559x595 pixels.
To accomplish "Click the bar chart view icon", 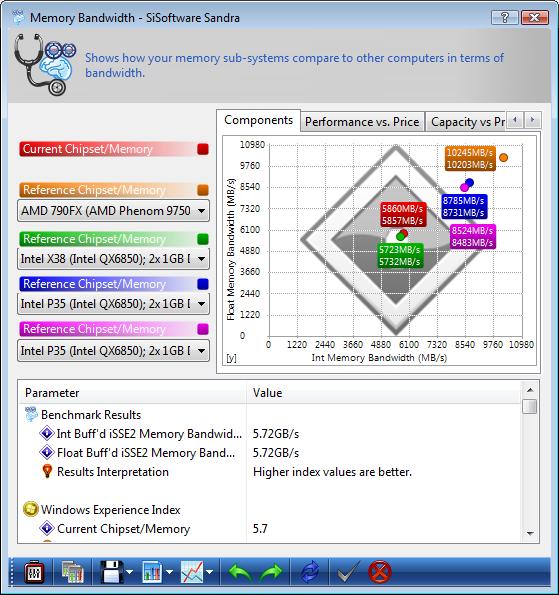I will tap(152, 572).
